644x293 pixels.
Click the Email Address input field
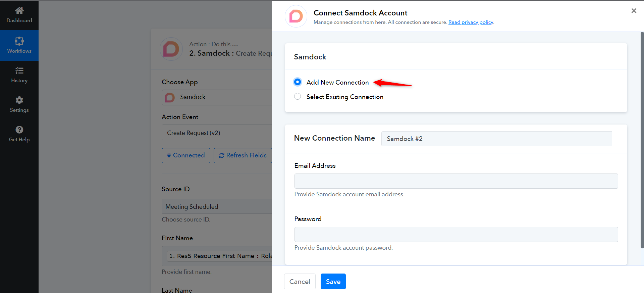(456, 181)
